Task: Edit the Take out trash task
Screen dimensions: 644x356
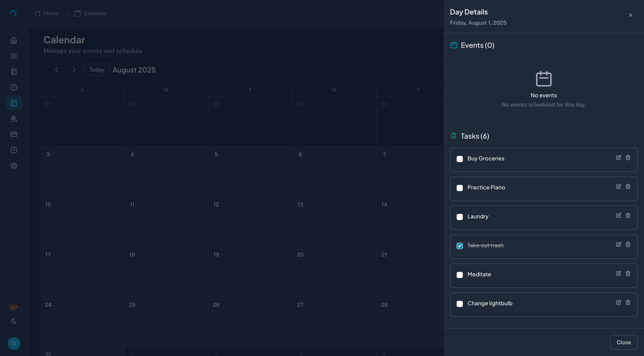Action: [x=619, y=244]
